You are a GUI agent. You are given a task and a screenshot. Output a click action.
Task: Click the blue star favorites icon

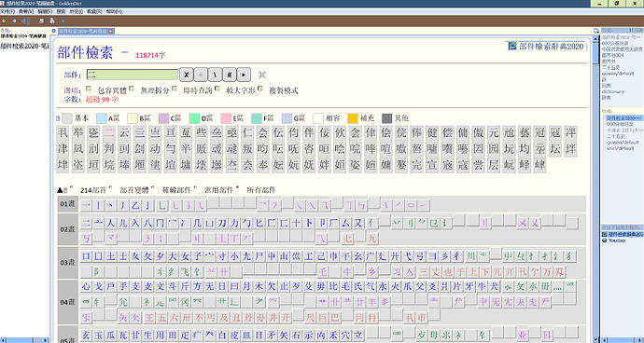point(63,21)
